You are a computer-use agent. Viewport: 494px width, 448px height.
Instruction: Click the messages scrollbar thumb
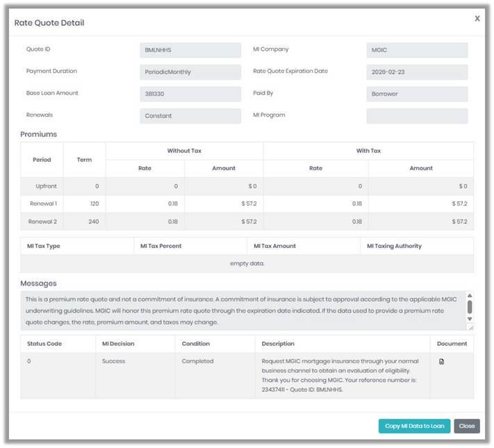470,307
